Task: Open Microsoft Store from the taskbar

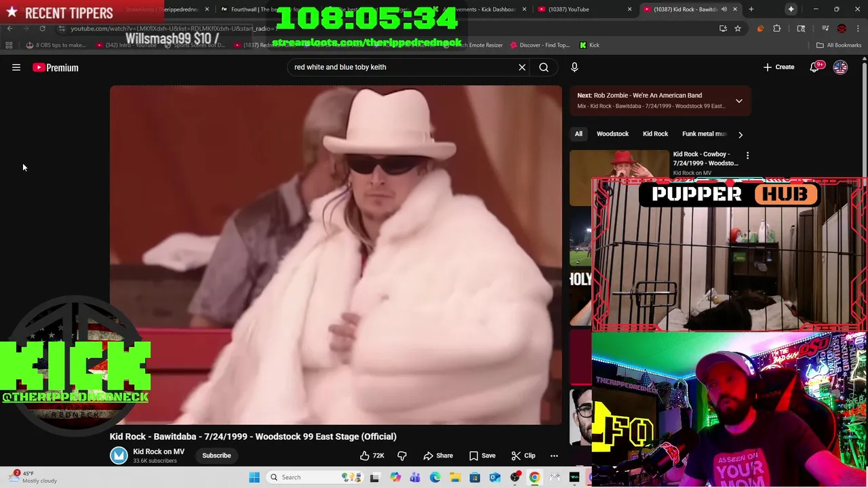Action: pyautogui.click(x=475, y=477)
